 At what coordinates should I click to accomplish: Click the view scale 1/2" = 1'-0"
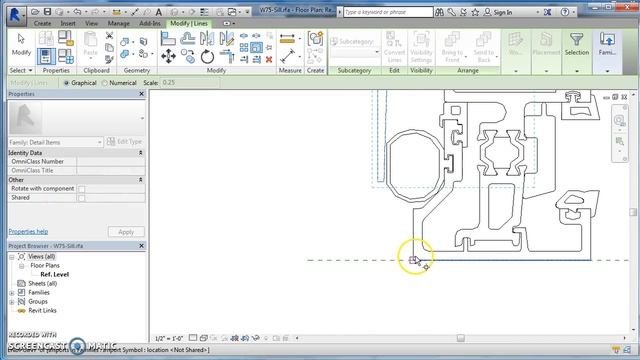coord(169,338)
